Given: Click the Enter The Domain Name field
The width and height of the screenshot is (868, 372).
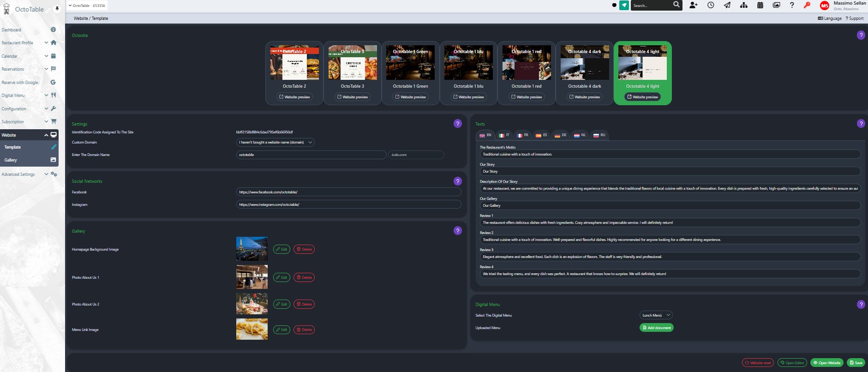Looking at the screenshot, I should [311, 155].
